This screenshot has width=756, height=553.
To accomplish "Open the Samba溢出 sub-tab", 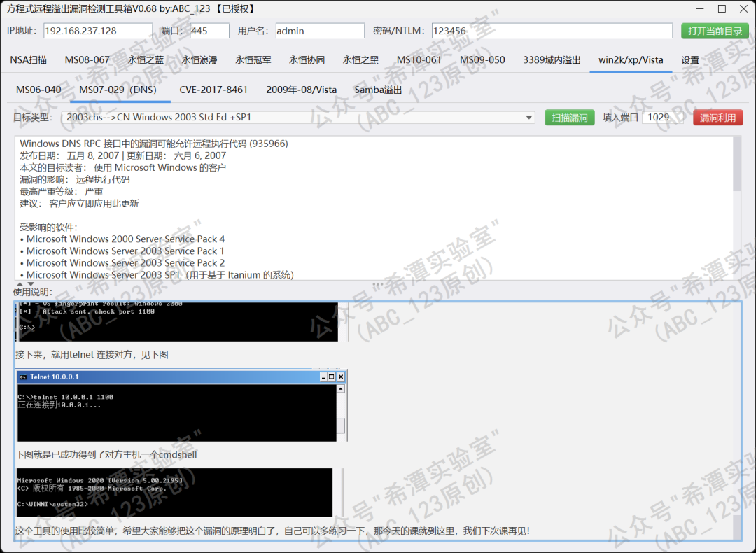I will coord(379,90).
